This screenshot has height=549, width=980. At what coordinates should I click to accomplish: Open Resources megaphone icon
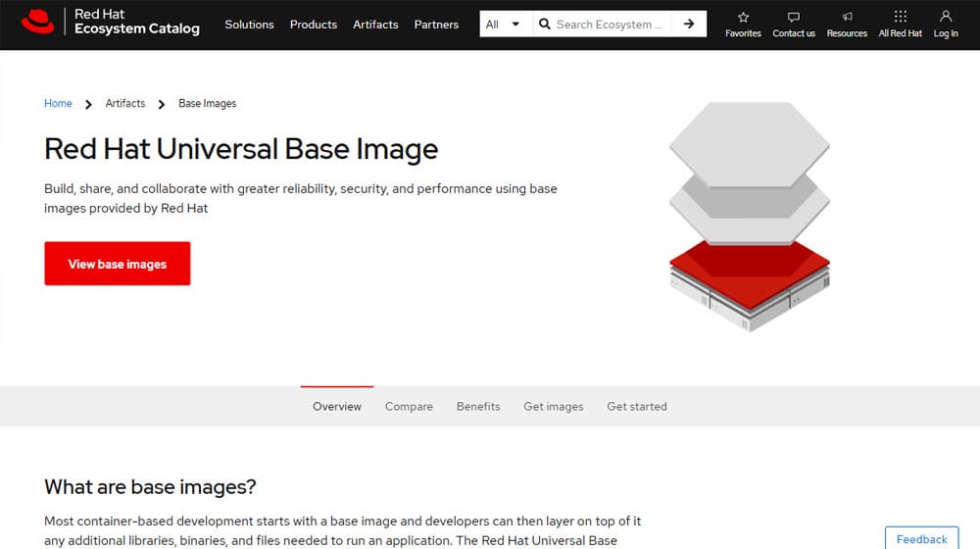pos(847,17)
